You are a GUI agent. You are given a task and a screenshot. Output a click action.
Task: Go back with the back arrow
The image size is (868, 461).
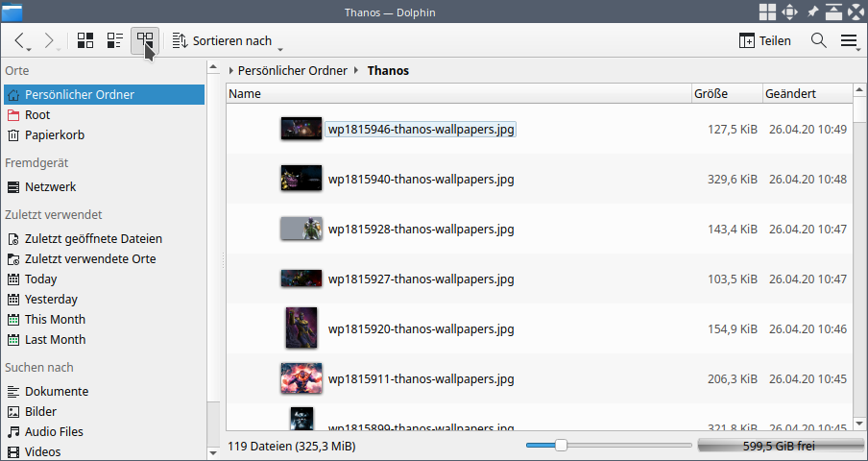(20, 41)
